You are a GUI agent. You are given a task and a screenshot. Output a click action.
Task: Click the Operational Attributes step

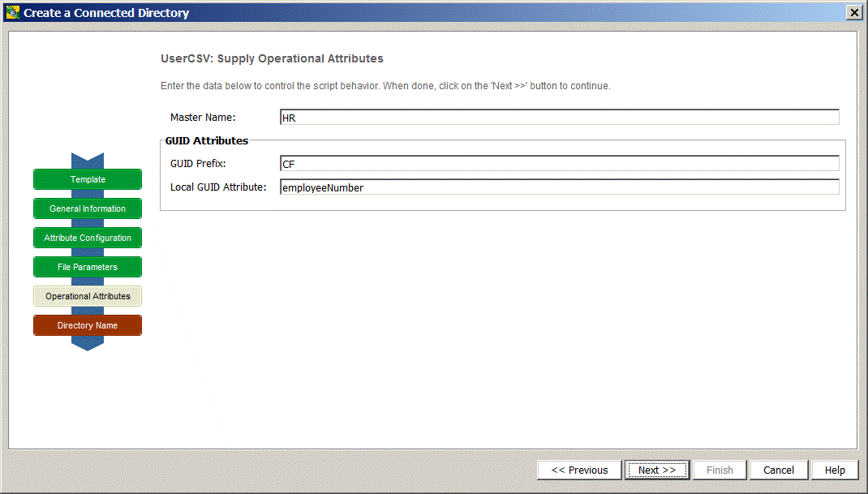pos(88,296)
